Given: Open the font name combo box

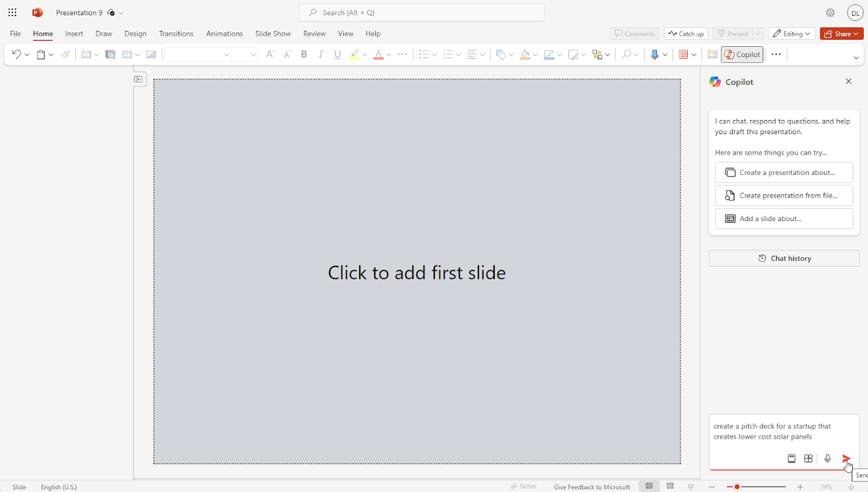Looking at the screenshot, I should [198, 54].
